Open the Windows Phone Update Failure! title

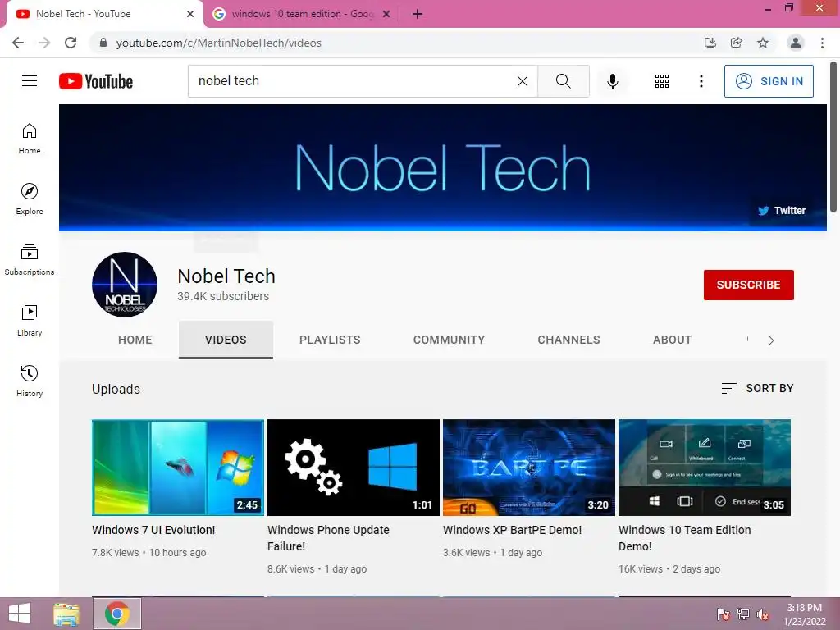[328, 538]
